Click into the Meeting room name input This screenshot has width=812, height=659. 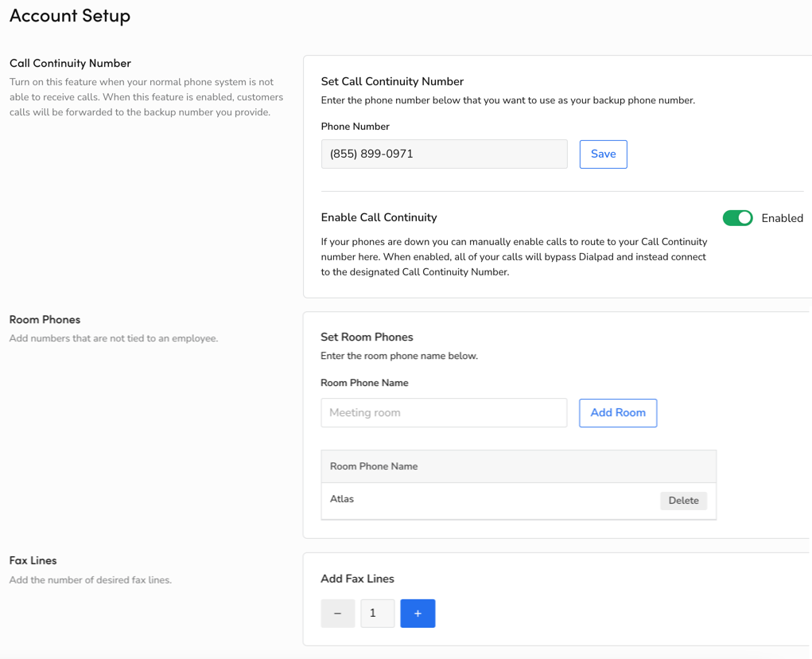tap(444, 413)
